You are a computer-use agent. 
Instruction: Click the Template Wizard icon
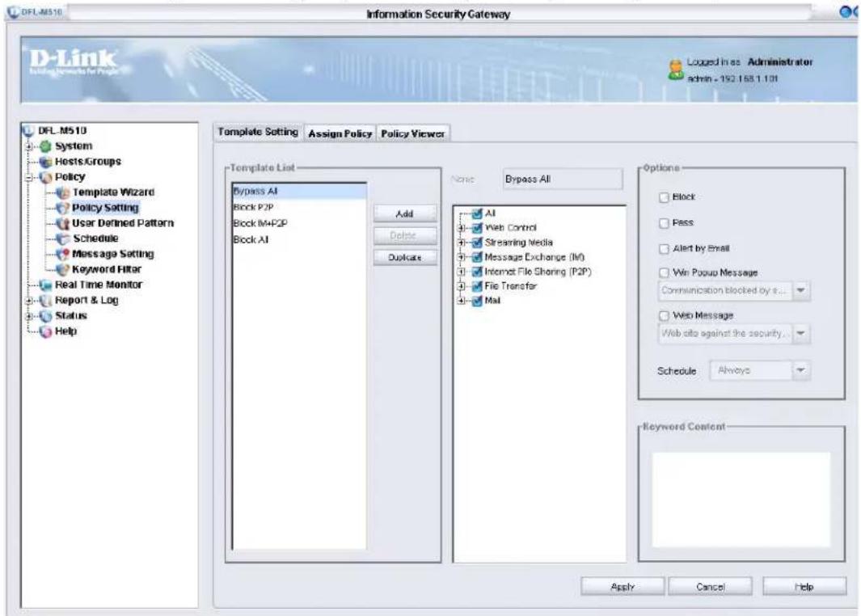[63, 192]
